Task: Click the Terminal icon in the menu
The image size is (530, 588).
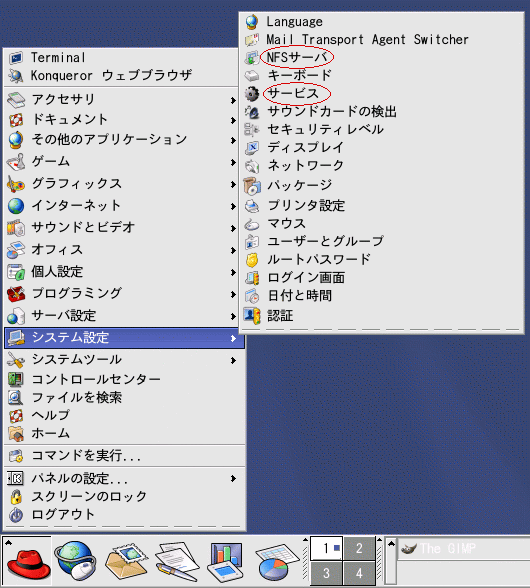Action: [x=16, y=58]
